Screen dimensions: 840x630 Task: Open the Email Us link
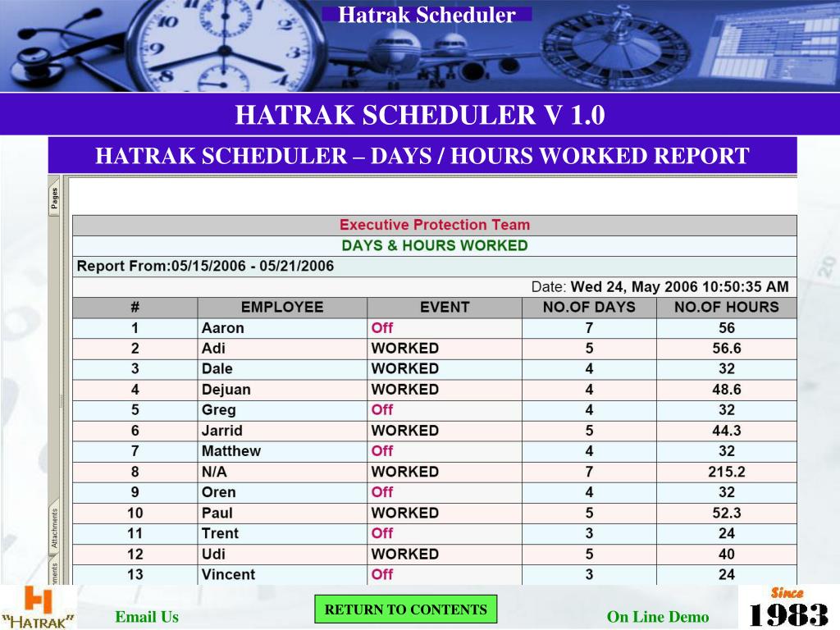click(147, 617)
